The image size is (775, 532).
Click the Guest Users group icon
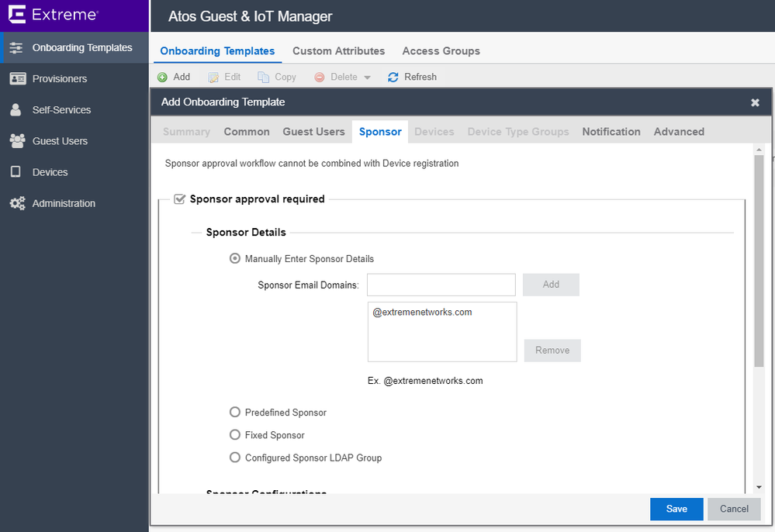(17, 141)
